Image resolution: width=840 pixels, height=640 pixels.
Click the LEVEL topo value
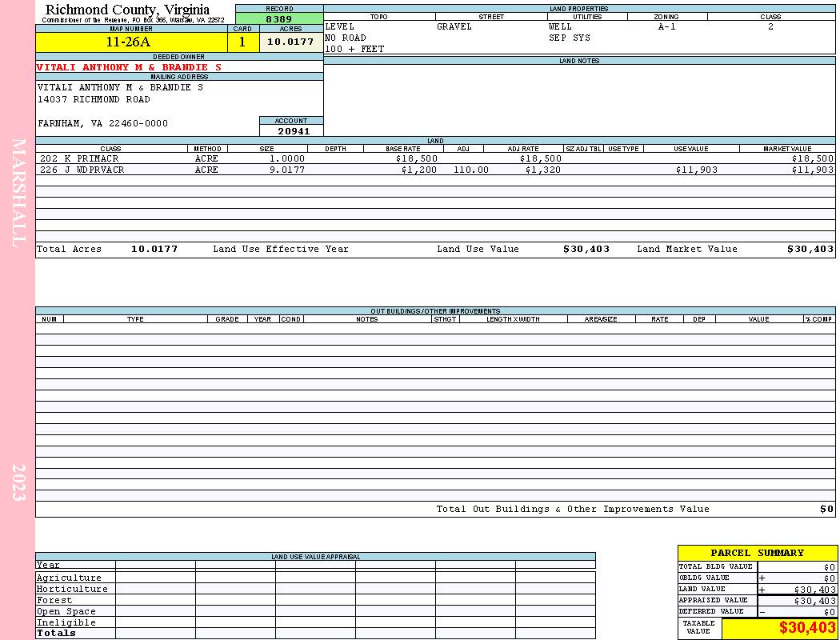[340, 26]
